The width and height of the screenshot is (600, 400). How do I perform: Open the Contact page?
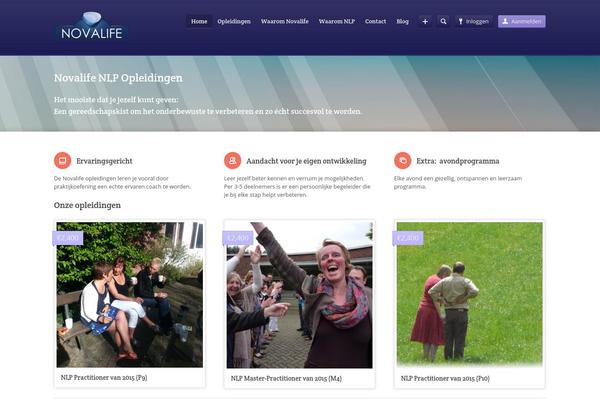pyautogui.click(x=375, y=21)
